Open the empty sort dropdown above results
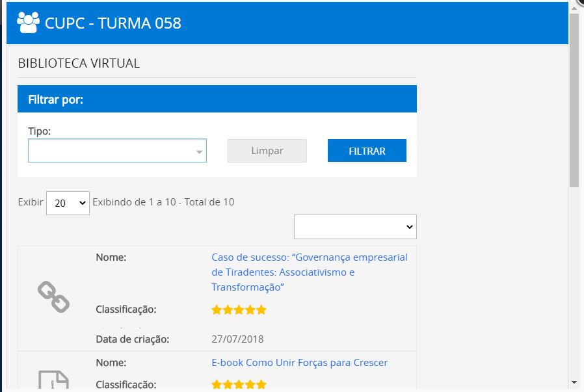 (355, 227)
